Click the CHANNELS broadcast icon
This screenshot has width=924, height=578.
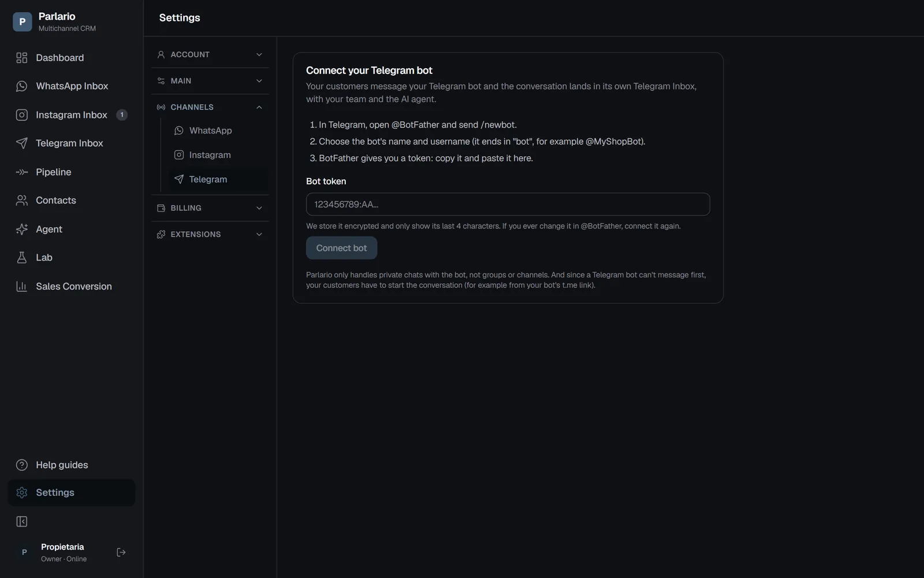(x=161, y=108)
